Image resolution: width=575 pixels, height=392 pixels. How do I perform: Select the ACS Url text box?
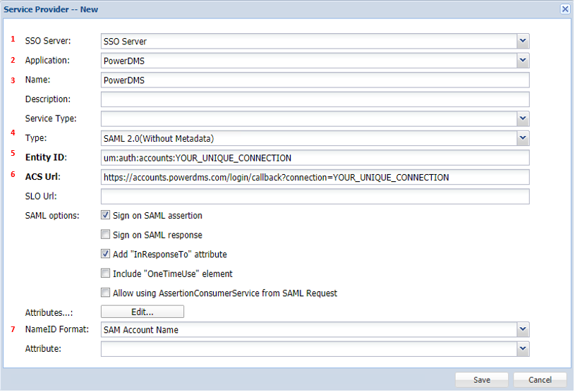click(315, 177)
